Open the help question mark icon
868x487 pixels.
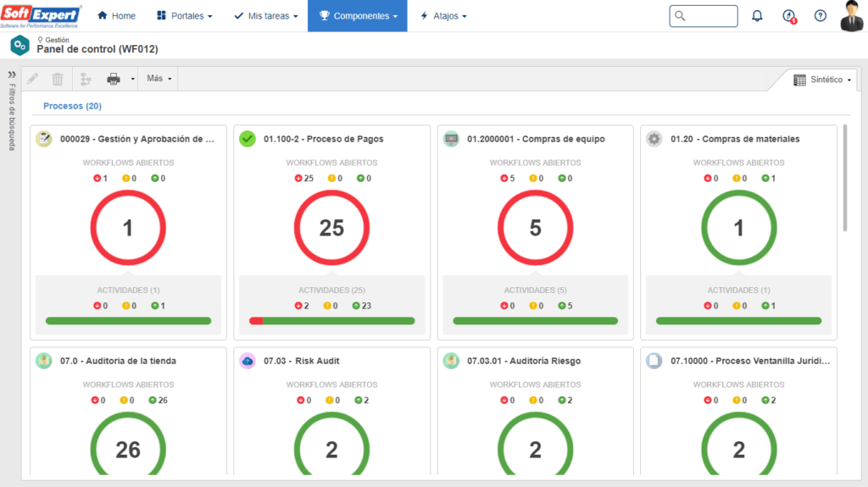[820, 16]
